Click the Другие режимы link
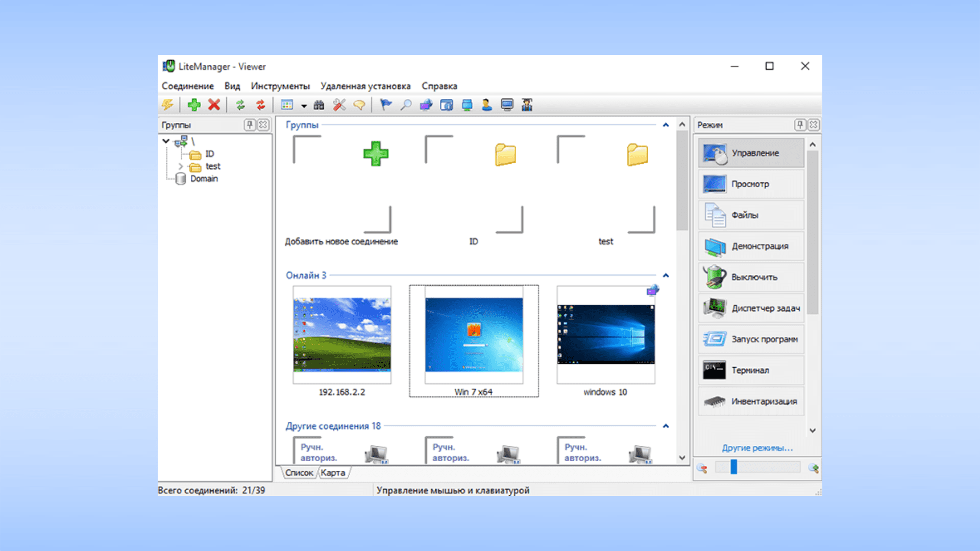Viewport: 980px width, 551px height. [757, 448]
